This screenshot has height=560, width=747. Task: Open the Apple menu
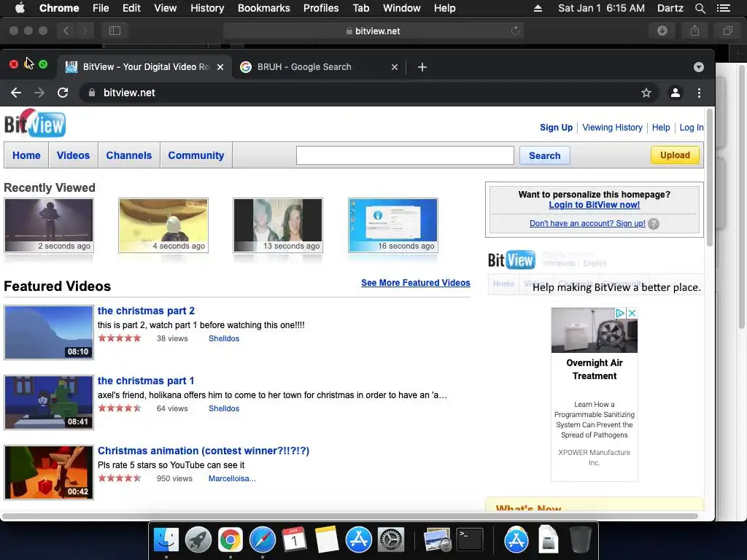coord(20,8)
